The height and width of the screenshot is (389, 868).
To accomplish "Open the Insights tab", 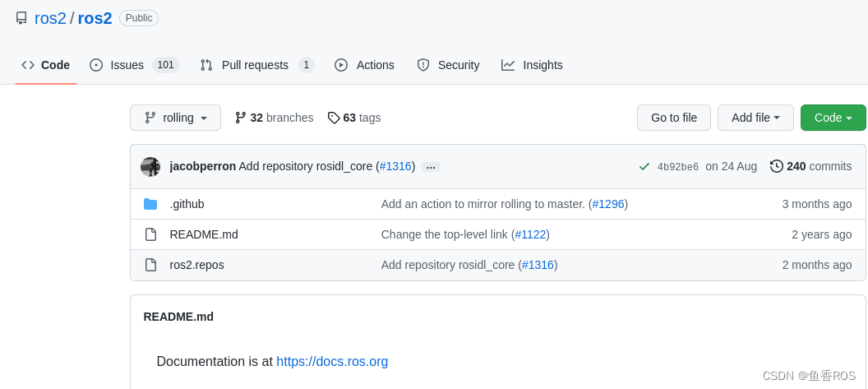I will click(532, 66).
